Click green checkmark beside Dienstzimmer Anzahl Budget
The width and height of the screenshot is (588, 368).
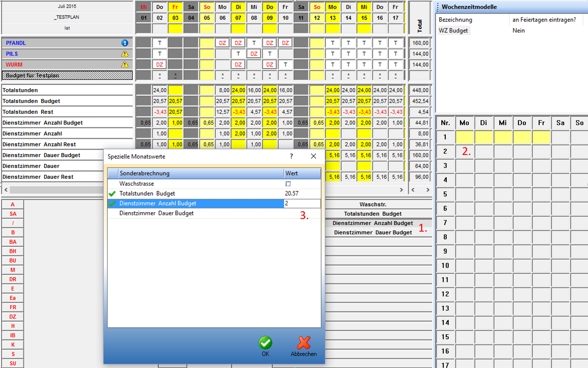click(x=112, y=203)
